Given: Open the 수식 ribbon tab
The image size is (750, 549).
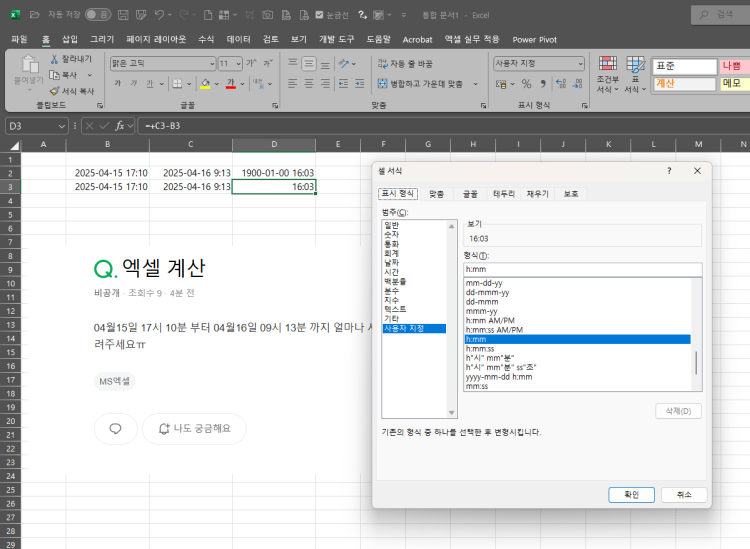Looking at the screenshot, I should click(x=206, y=39).
